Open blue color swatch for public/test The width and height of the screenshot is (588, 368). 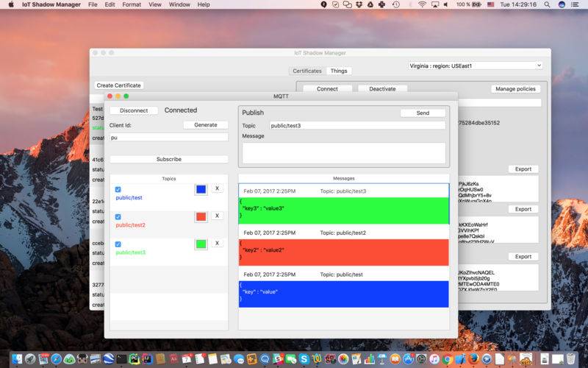tap(201, 189)
